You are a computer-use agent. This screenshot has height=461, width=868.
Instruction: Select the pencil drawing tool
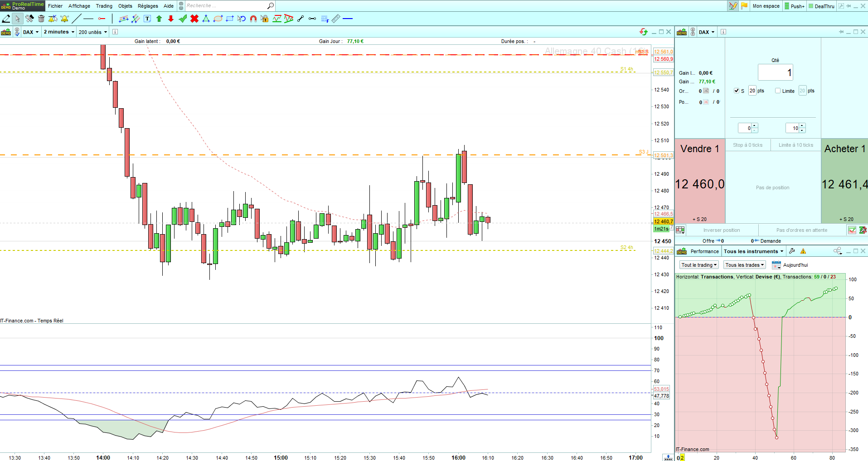(6, 19)
